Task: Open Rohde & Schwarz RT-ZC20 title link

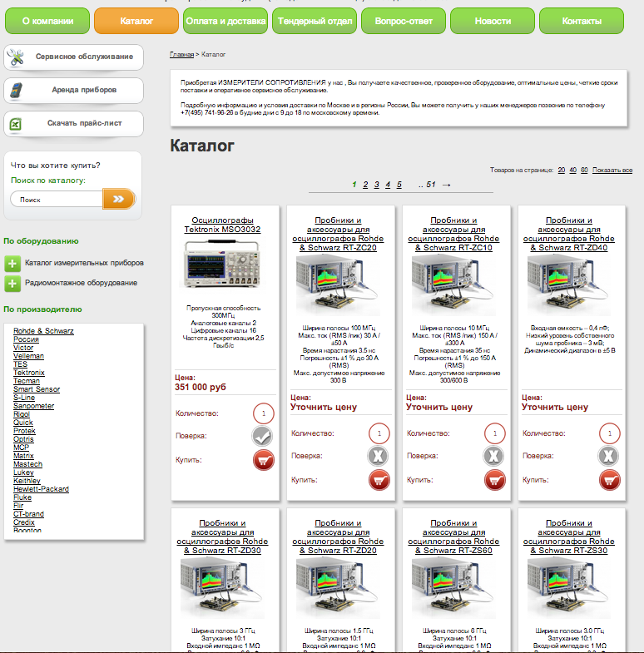Action: [338, 234]
